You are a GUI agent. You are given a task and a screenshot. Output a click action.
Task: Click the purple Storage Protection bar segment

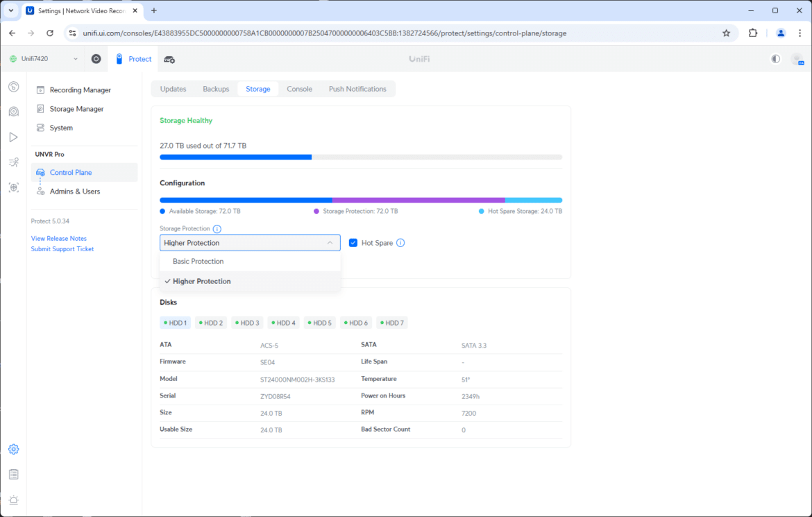tap(418, 200)
